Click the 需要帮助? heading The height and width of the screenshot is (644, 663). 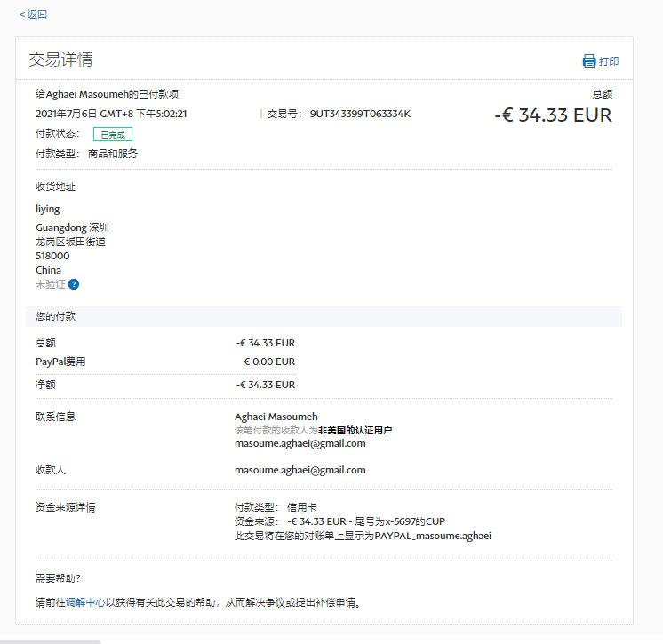pyautogui.click(x=59, y=578)
